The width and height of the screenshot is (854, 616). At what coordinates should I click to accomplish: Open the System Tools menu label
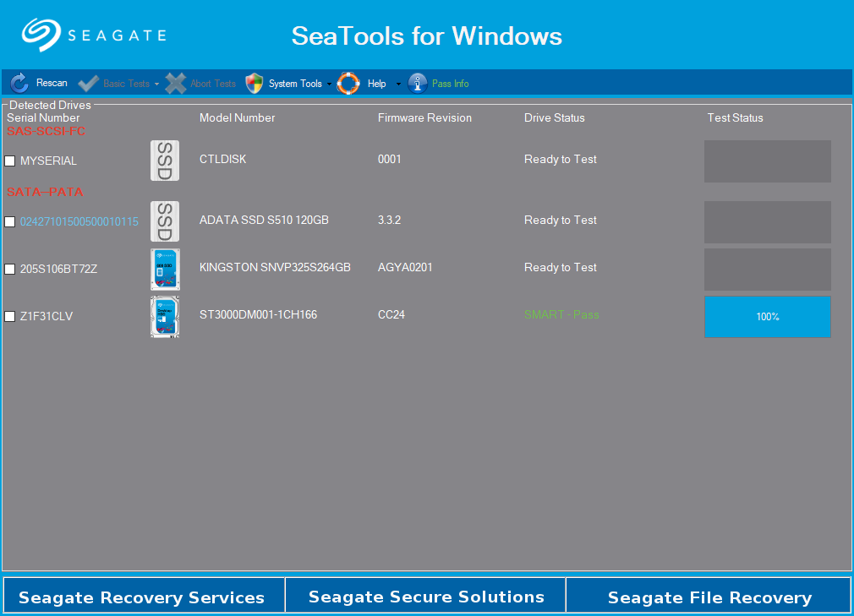(295, 84)
